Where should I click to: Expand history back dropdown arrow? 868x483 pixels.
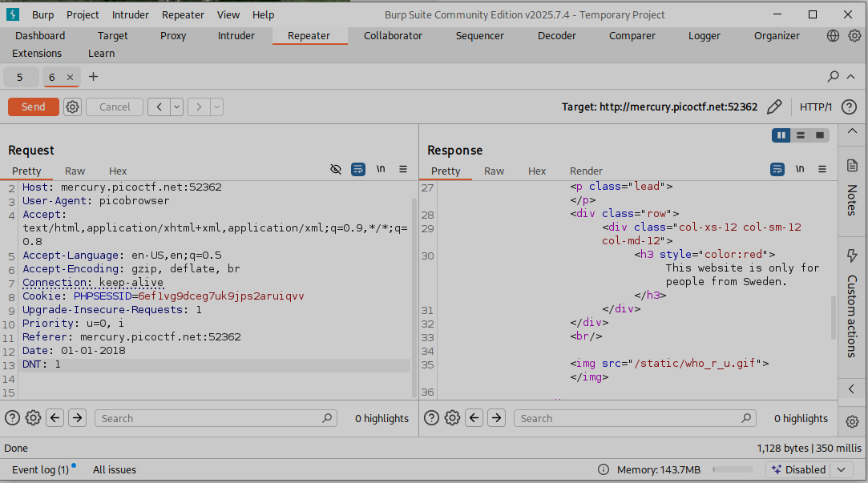point(176,107)
